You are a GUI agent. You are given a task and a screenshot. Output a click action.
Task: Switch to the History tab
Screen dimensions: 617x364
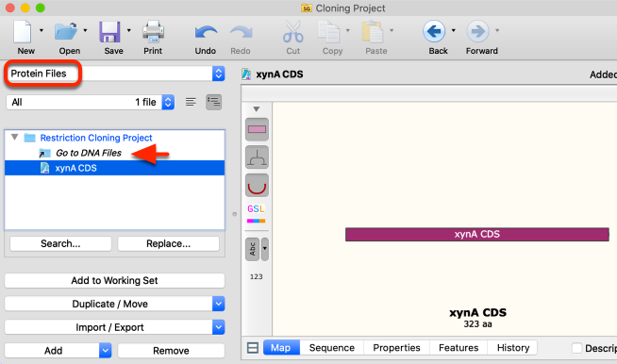coord(512,348)
